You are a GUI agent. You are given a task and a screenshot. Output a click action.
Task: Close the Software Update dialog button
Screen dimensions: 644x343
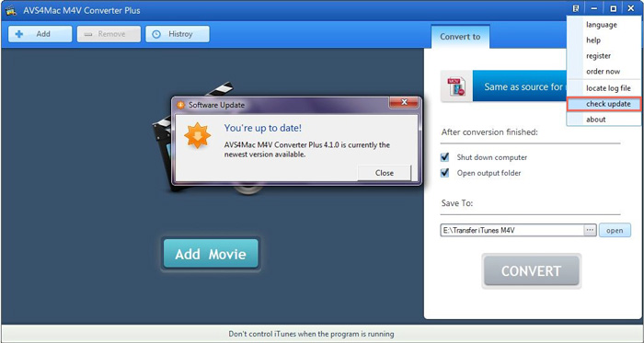384,173
